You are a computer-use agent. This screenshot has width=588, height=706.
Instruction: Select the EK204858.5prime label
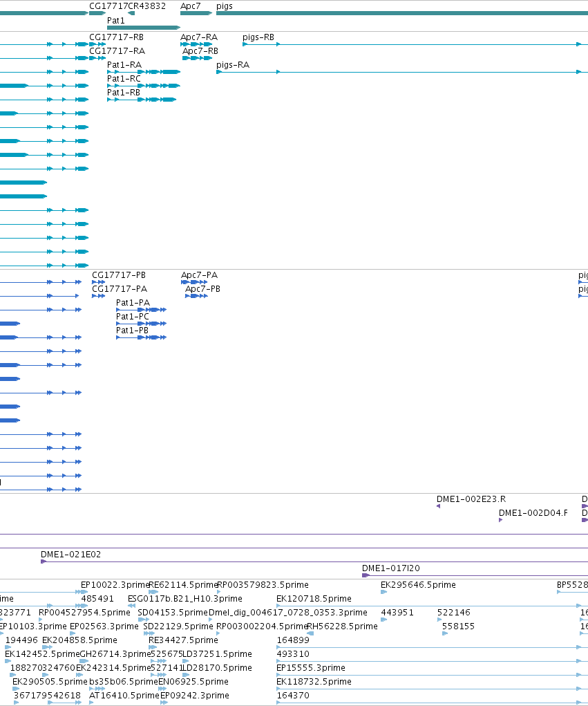[79, 640]
